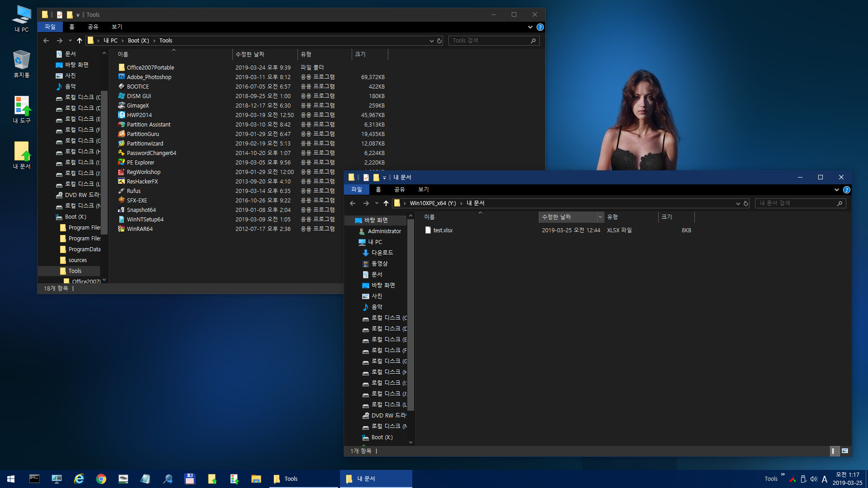The width and height of the screenshot is (868, 488).
Task: Open the 내 문서 desktop shortcut
Action: tap(22, 155)
